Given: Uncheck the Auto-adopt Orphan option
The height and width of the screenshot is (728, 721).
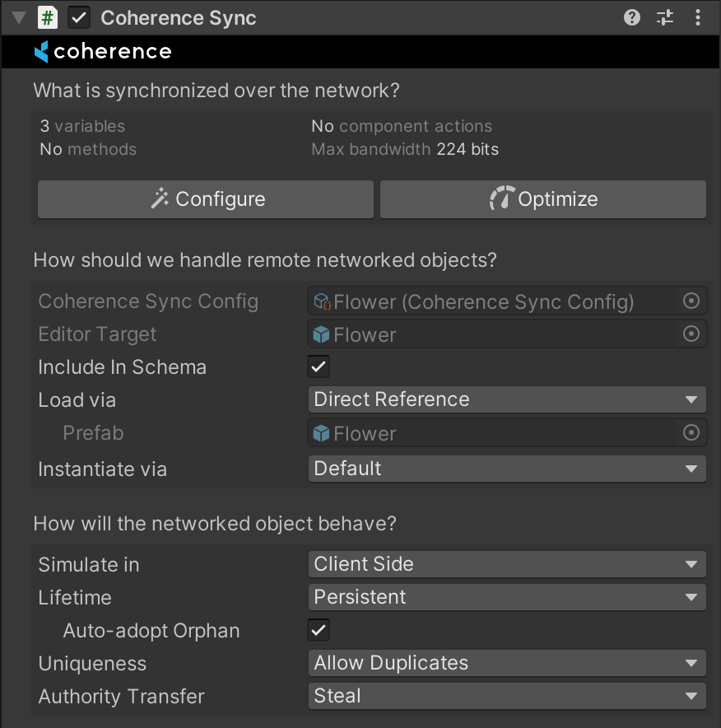Looking at the screenshot, I should [x=319, y=631].
